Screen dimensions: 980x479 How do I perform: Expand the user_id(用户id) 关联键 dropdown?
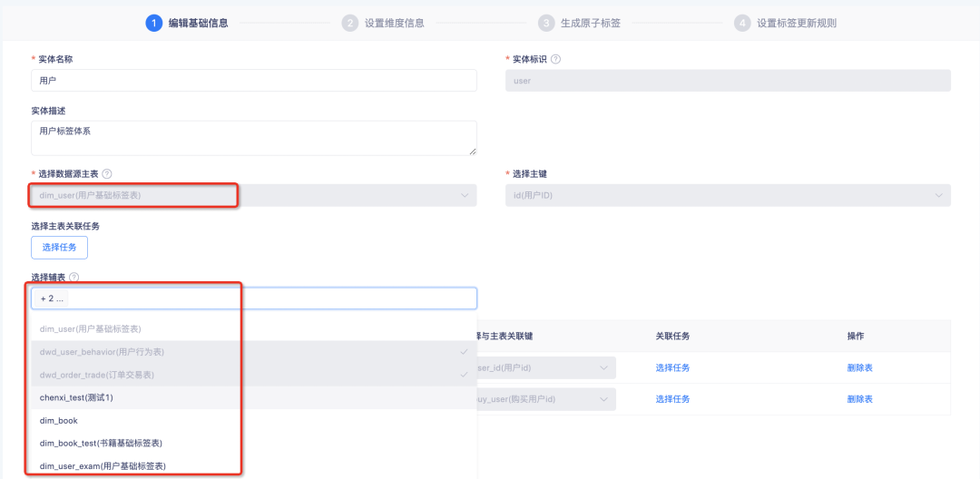click(x=546, y=367)
